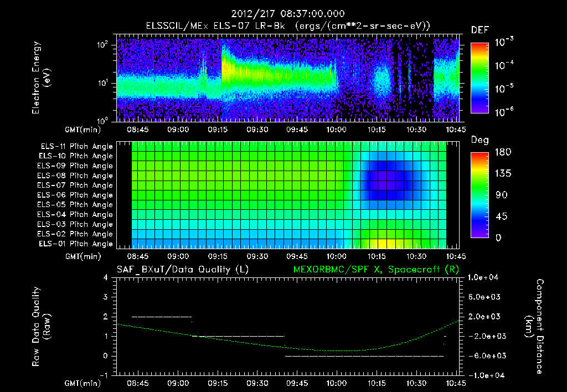
Task: Select the "ELS-05 Pitch Angle" row label
Action: pos(75,205)
